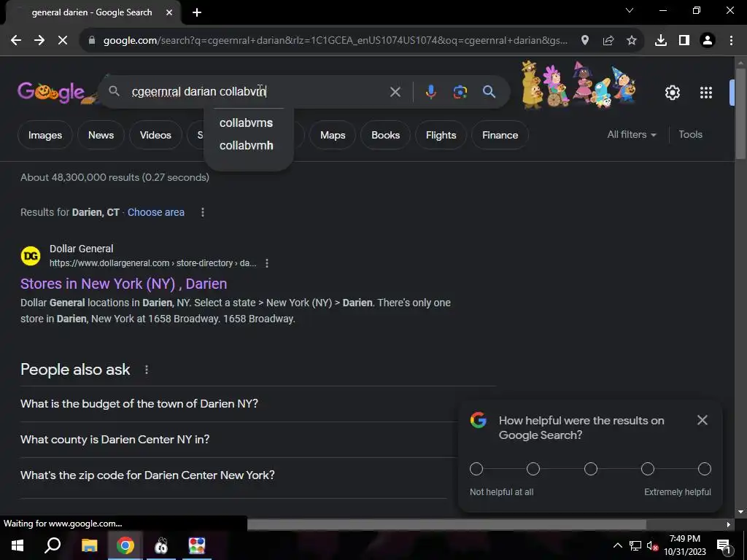Dismiss the Google Search feedback survey

703,420
